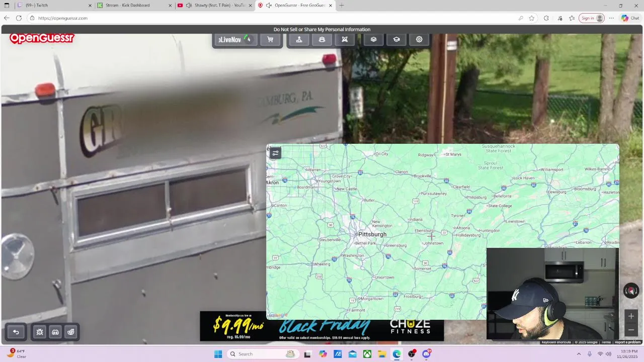Open Keyboard shortcuts link
The image size is (644, 362).
point(556,342)
